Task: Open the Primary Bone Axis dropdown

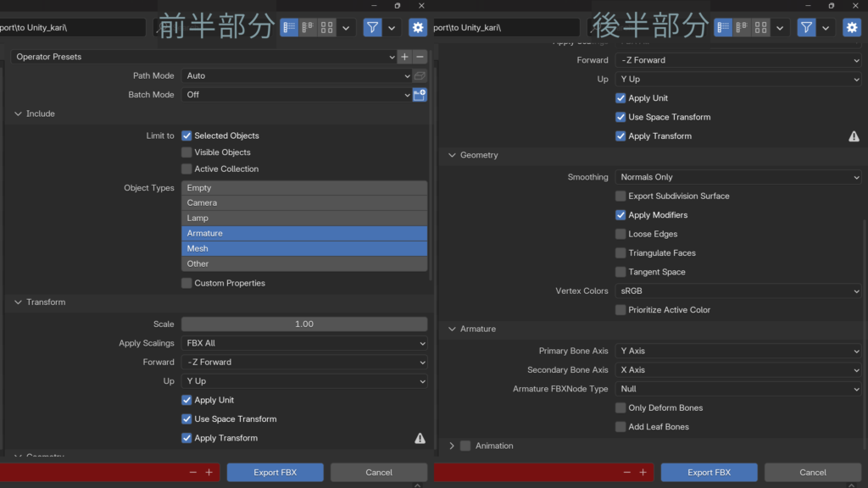Action: (737, 351)
